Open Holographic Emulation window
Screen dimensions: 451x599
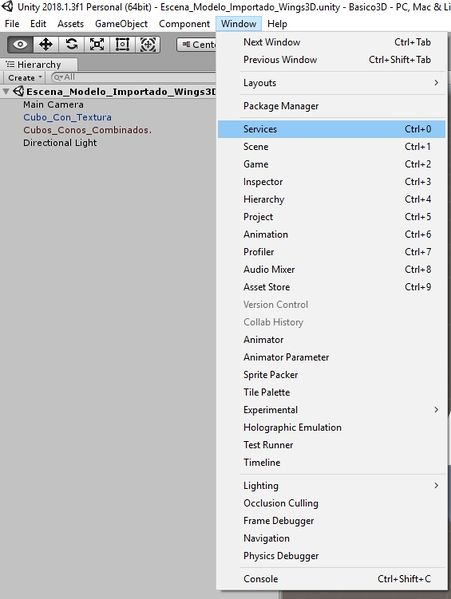(331, 427)
